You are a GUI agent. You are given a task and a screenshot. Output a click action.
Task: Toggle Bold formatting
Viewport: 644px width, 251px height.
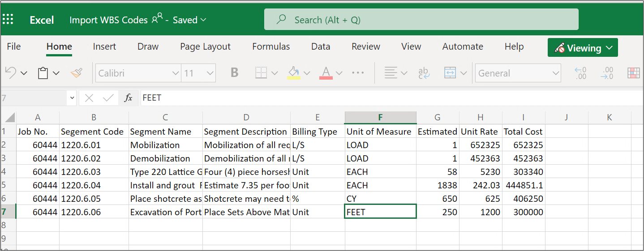(234, 73)
